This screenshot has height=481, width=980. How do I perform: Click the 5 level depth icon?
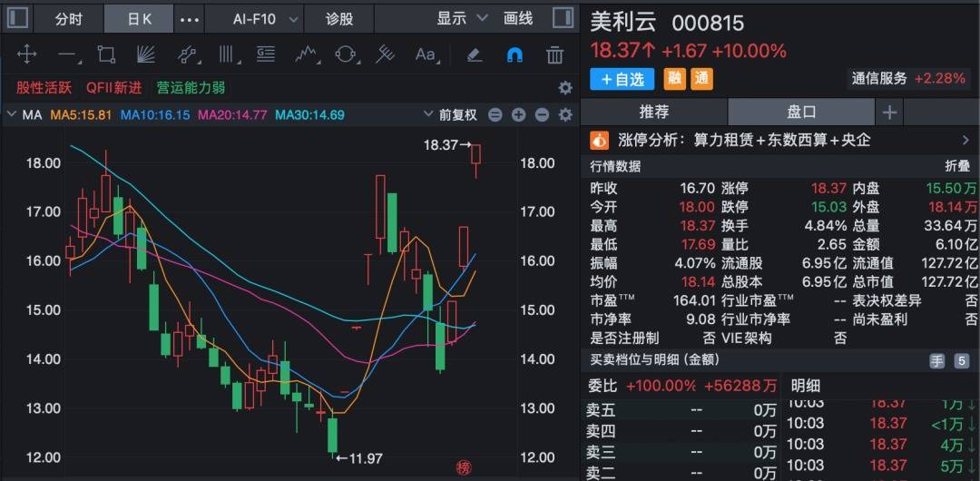pyautogui.click(x=961, y=361)
